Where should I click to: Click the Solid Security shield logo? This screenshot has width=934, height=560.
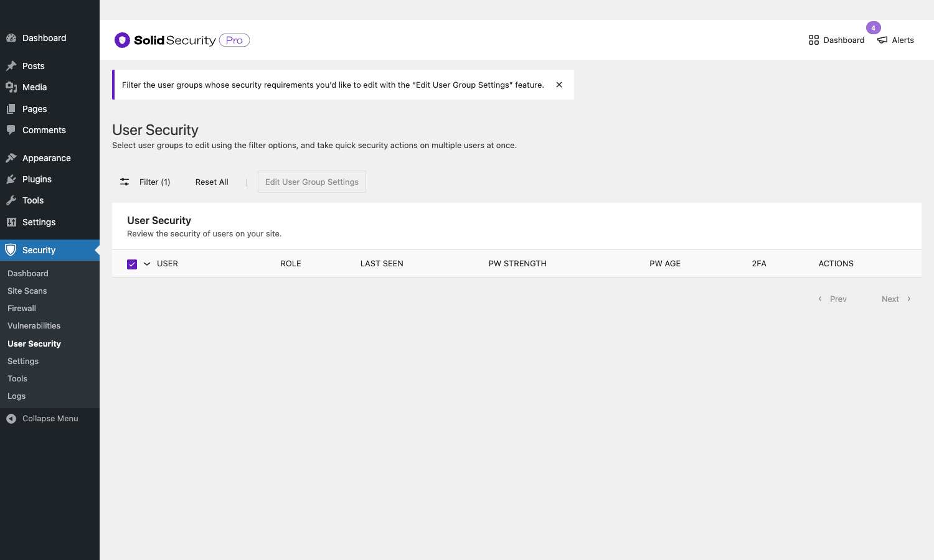122,40
